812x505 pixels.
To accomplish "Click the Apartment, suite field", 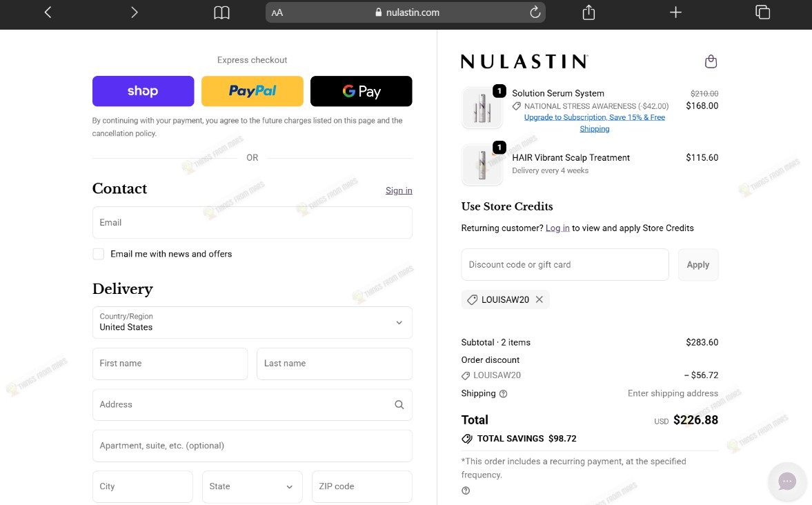I will pyautogui.click(x=252, y=446).
